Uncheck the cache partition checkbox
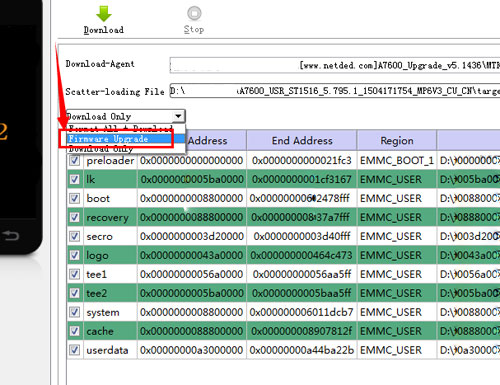The width and height of the screenshot is (500, 385). (74, 331)
